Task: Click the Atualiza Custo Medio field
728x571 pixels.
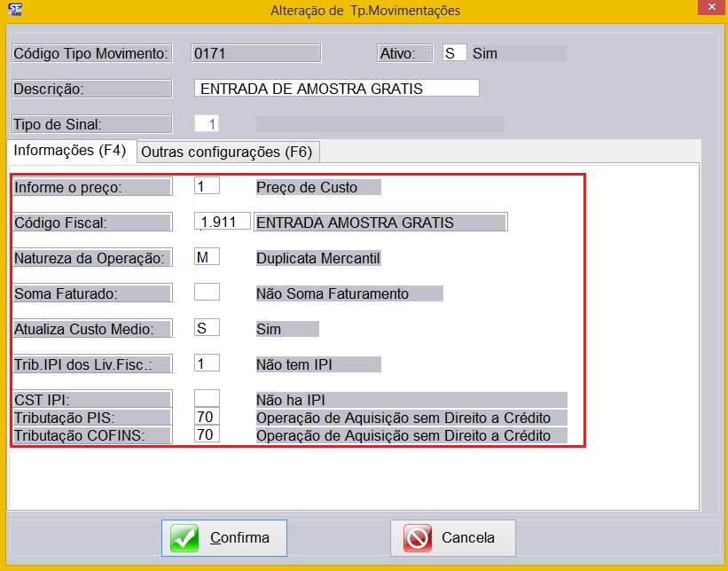Action: tap(207, 329)
